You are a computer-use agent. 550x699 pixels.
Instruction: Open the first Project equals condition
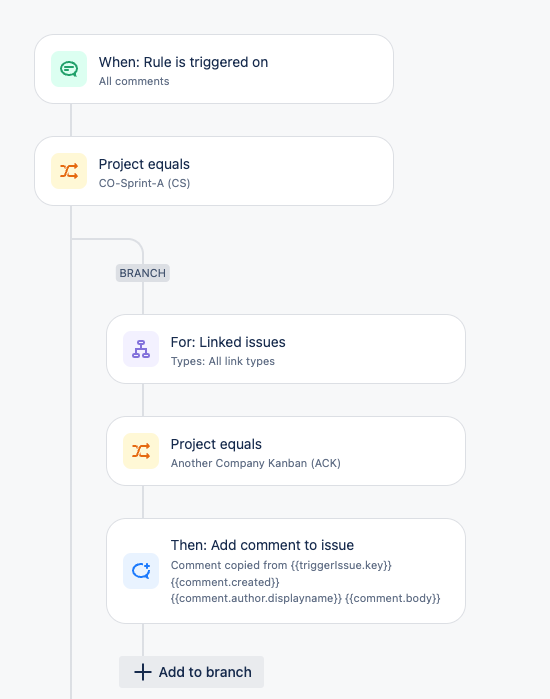pyautogui.click(x=214, y=171)
